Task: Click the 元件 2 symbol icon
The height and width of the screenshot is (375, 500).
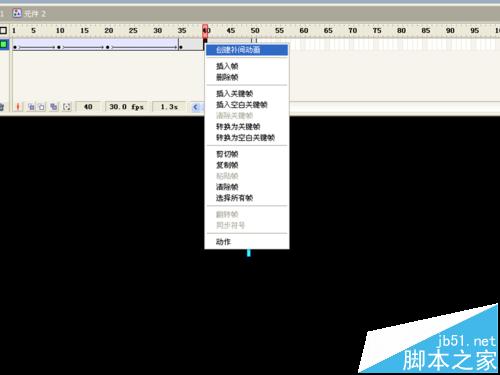Action: [x=17, y=13]
